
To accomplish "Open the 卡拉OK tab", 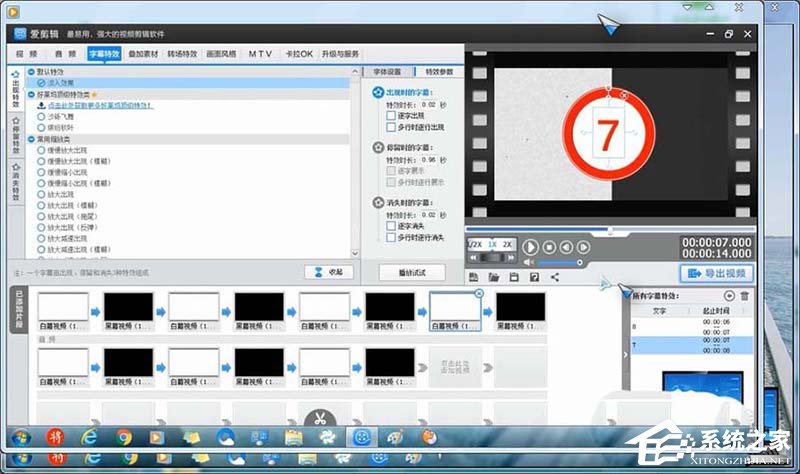I will pos(299,54).
